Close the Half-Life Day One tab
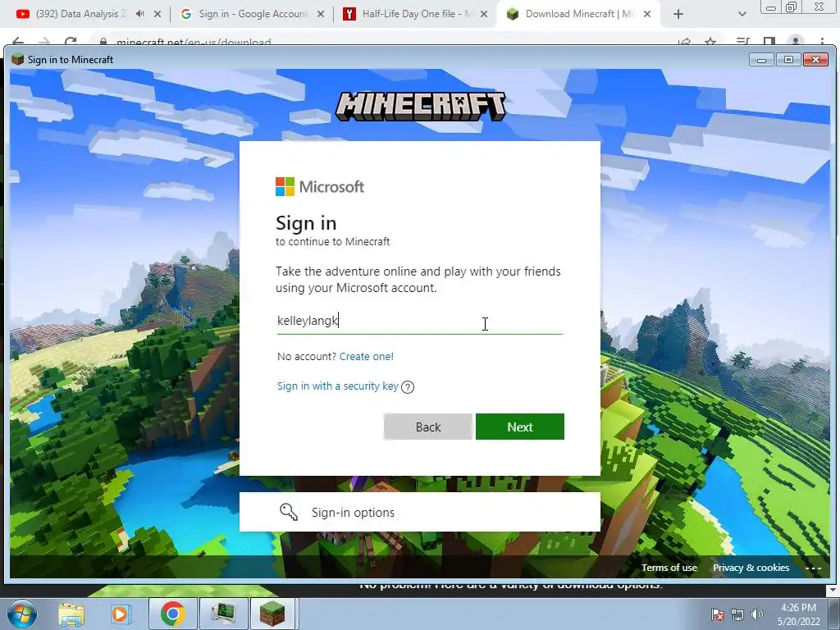The image size is (840, 630). click(x=484, y=14)
